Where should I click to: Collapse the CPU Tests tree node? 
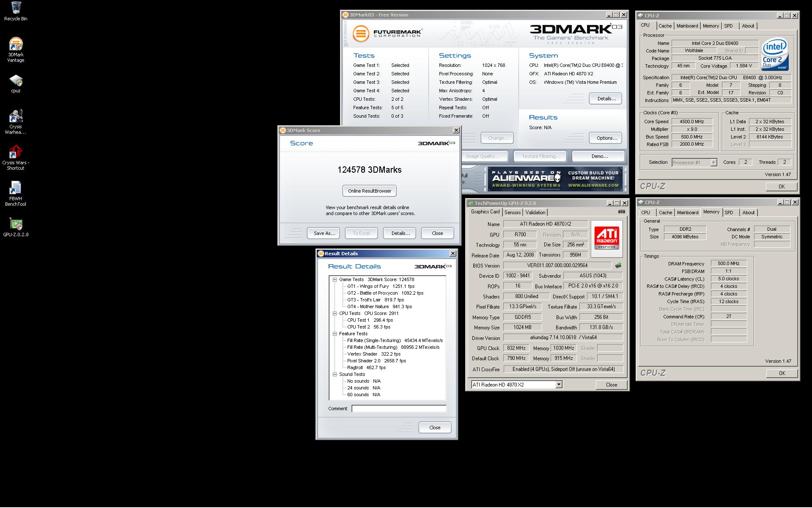pyautogui.click(x=335, y=313)
